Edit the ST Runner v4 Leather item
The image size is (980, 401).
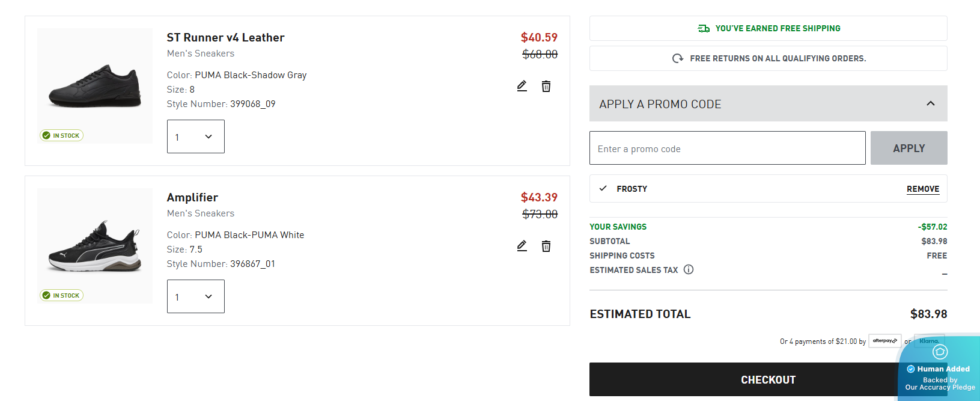[x=522, y=86]
